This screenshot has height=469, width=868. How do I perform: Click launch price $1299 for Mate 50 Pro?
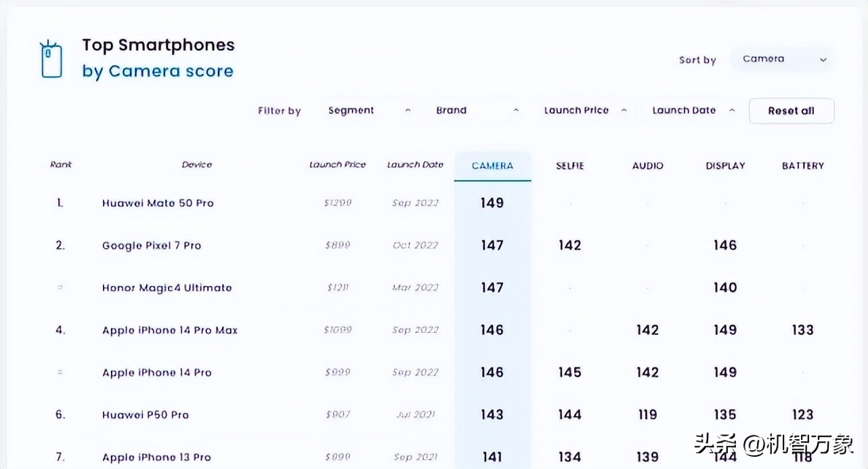click(337, 203)
